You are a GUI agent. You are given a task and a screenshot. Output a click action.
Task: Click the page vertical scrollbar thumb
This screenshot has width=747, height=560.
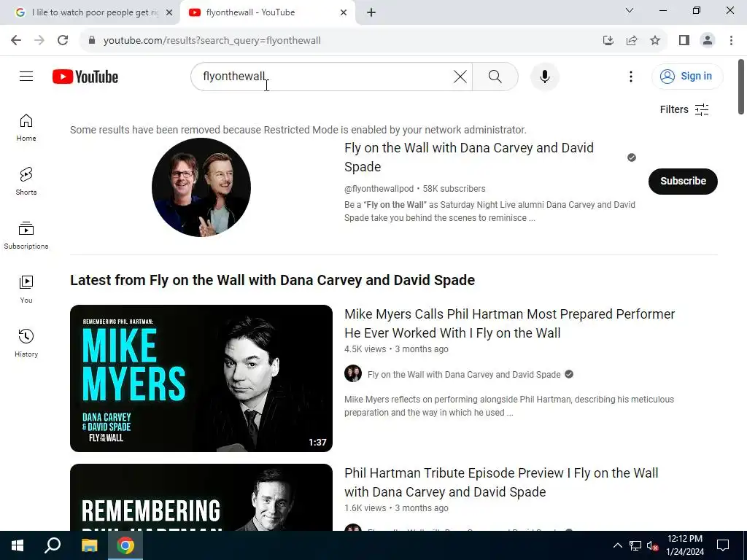(741, 87)
